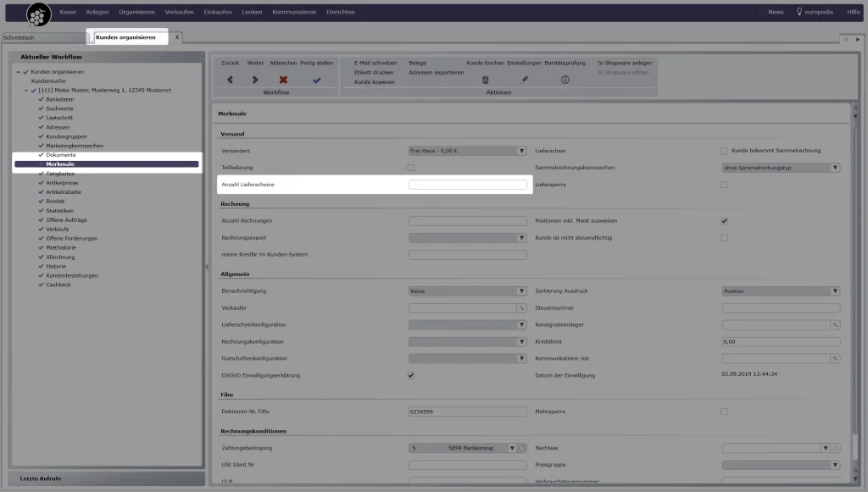Open Einstellungen via the pencil icon
Image resolution: width=868 pixels, height=492 pixels.
[524, 80]
